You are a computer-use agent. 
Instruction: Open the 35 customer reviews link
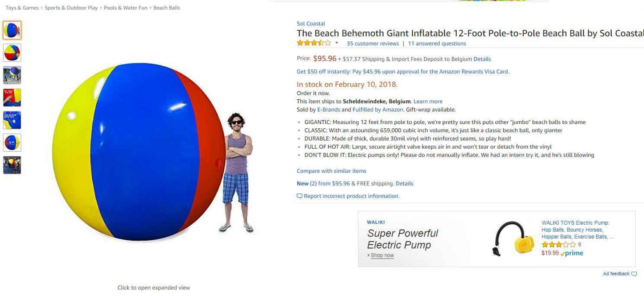pyautogui.click(x=373, y=44)
